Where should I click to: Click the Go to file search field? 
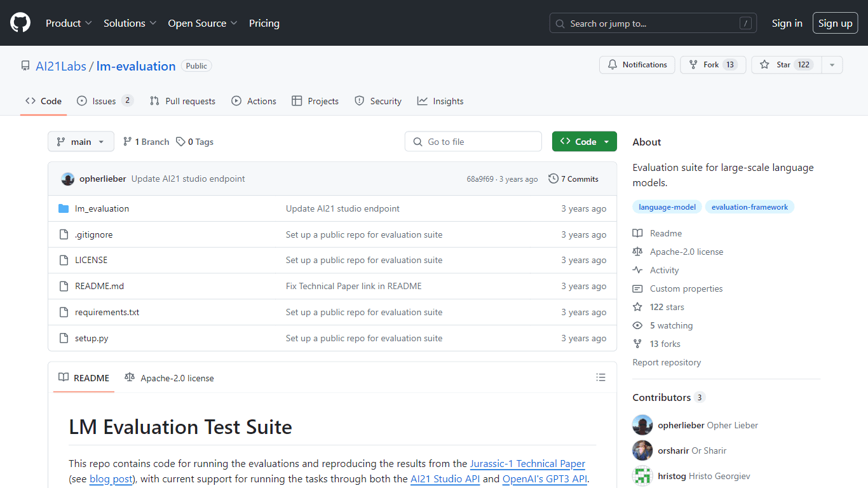point(473,142)
